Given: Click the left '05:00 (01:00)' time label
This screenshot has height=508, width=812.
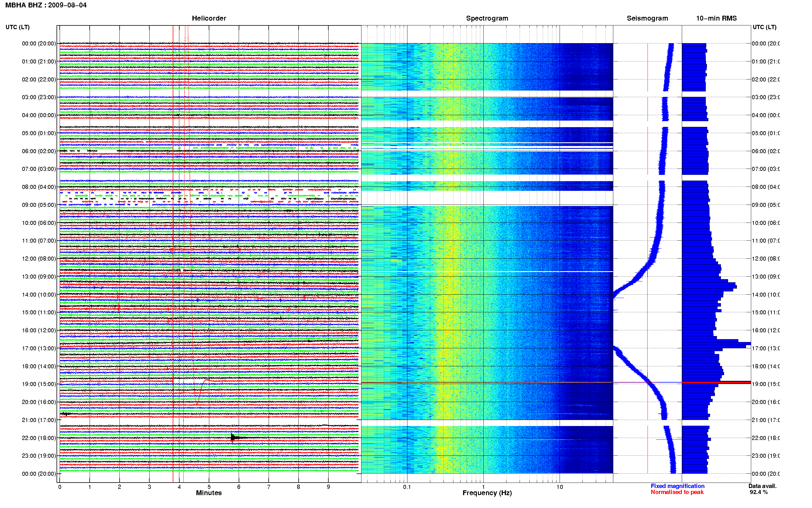Looking at the screenshot, I should pyautogui.click(x=39, y=133).
